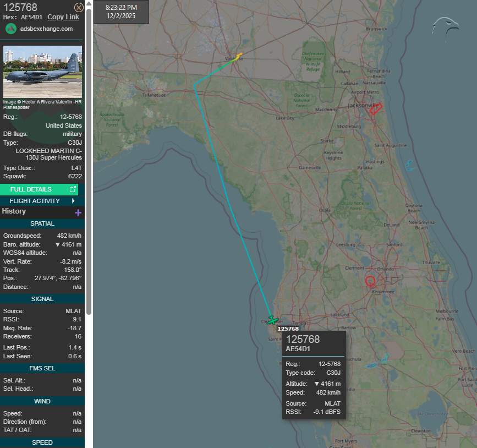This screenshot has height=448, width=477.
Task: Click the Copy Link hyperlink
Action: coord(63,17)
